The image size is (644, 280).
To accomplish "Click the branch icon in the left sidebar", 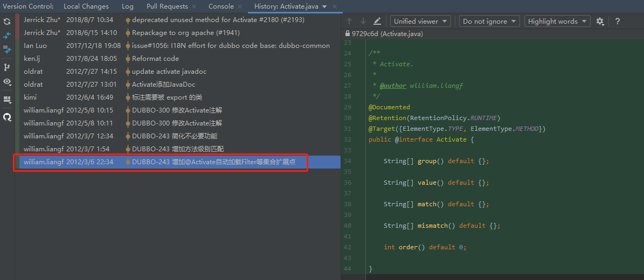I will click(7, 67).
